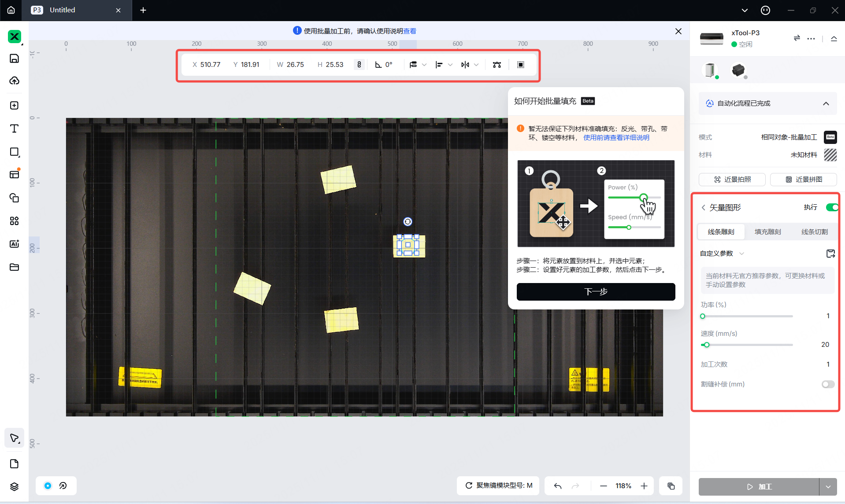Click the edit nodes icon in the toolbar
Screen dimensions: 845x504
pos(497,65)
